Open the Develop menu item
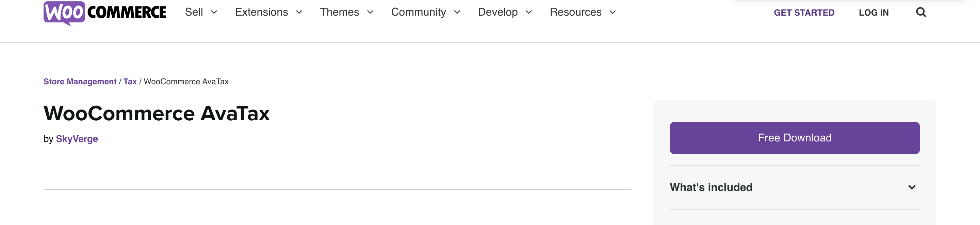Screen dimensions: 980x225 (x=497, y=12)
